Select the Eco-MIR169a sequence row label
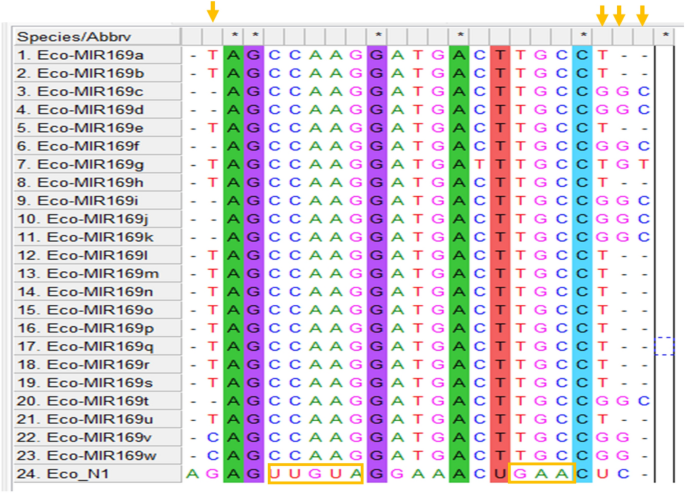The width and height of the screenshot is (685, 493). tap(95, 55)
